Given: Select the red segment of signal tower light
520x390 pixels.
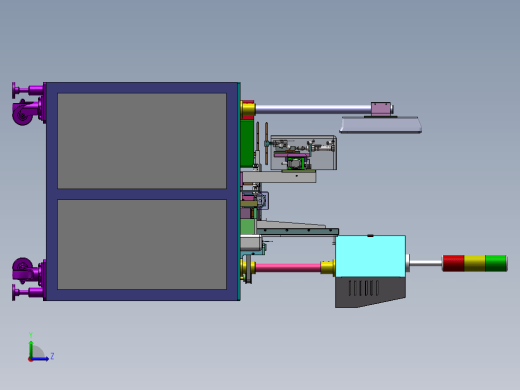Looking at the screenshot, I should click(453, 263).
